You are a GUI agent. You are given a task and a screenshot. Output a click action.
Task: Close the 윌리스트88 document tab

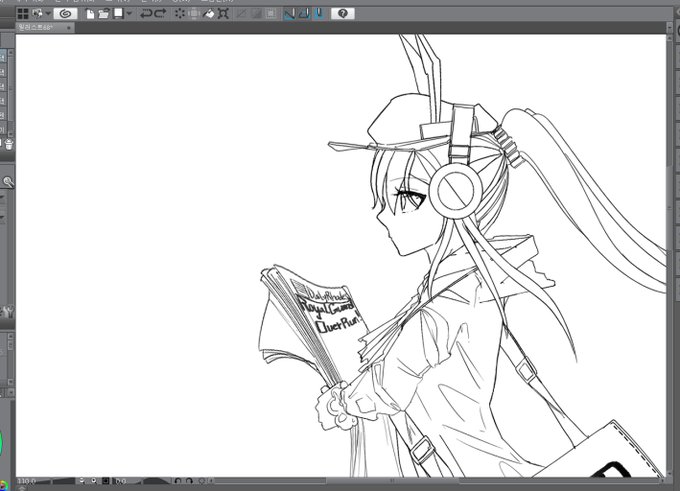click(69, 28)
